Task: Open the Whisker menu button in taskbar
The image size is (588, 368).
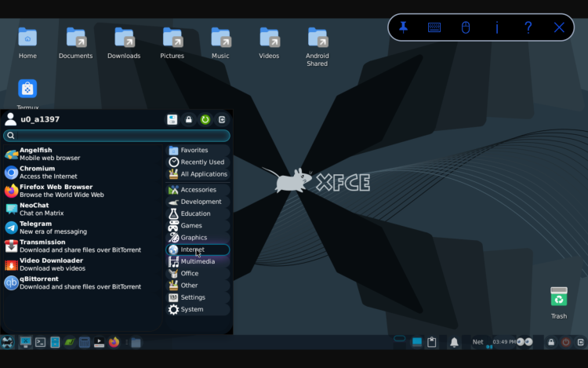Action: (7, 342)
